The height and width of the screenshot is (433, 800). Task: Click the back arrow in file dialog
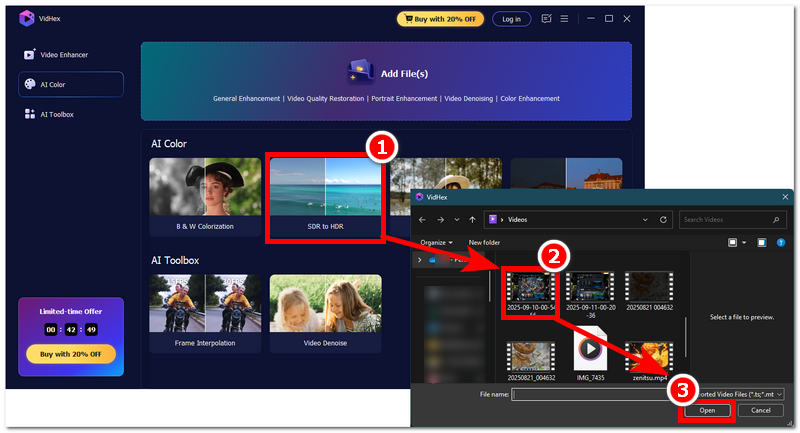tap(423, 219)
